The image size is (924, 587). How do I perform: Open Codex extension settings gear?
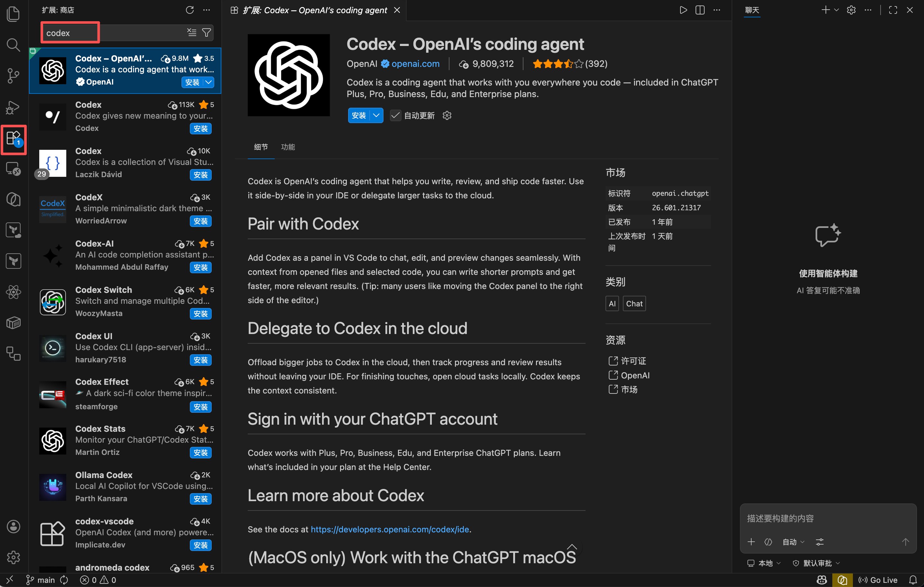(x=447, y=115)
